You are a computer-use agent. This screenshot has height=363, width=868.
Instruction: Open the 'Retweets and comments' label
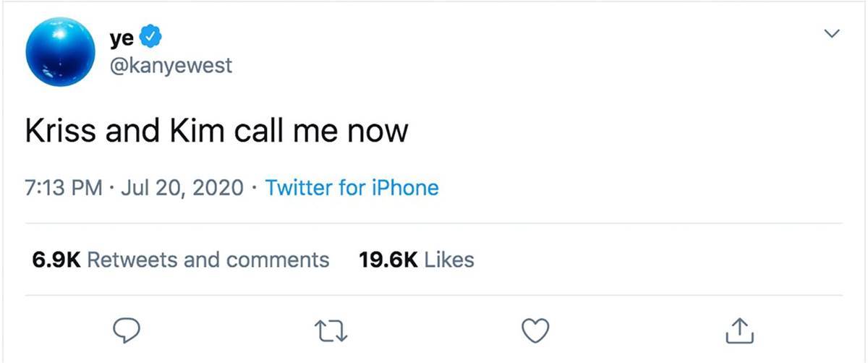[208, 260]
